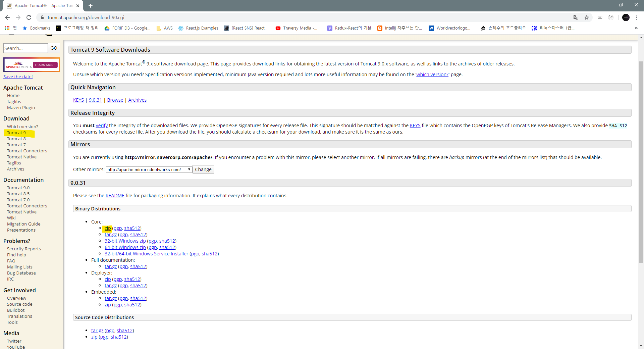
Task: Open the [React SNS] bookmark
Action: (246, 28)
